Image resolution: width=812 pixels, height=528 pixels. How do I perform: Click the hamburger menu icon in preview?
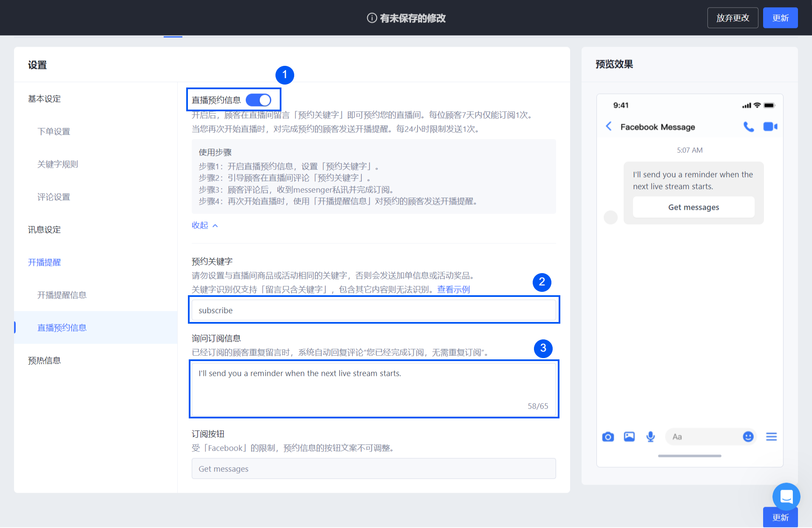point(771,437)
